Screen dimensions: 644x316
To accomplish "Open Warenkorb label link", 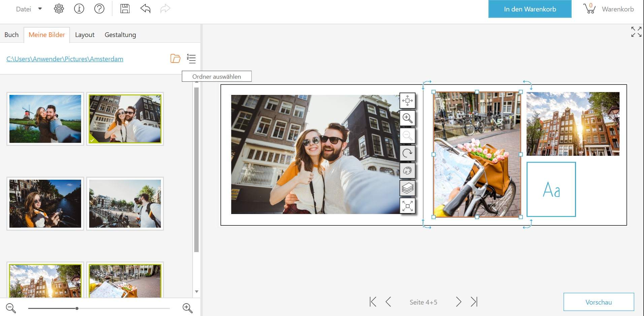I will 618,9.
